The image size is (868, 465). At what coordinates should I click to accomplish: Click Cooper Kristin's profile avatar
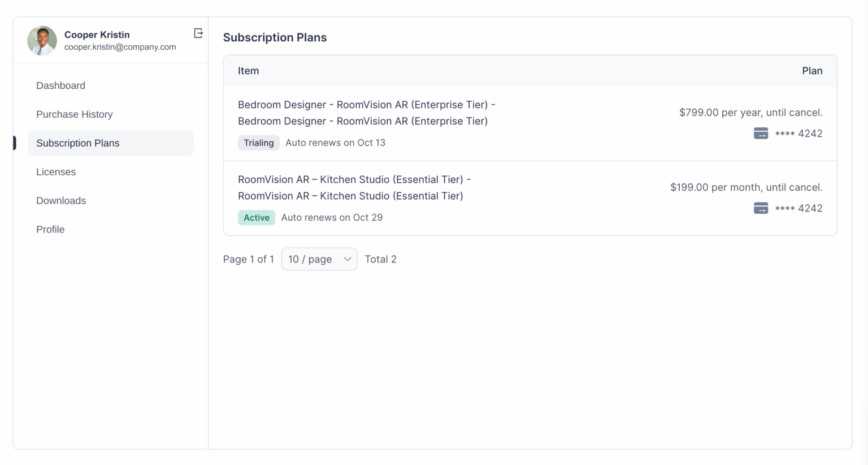(x=42, y=40)
